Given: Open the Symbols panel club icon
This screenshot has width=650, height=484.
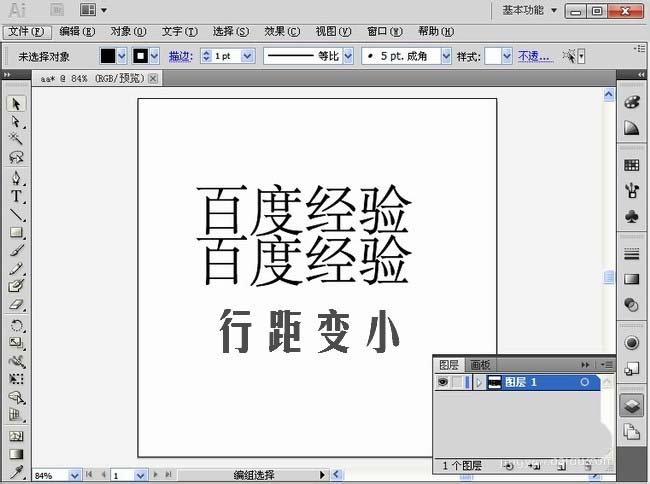Looking at the screenshot, I should [631, 216].
